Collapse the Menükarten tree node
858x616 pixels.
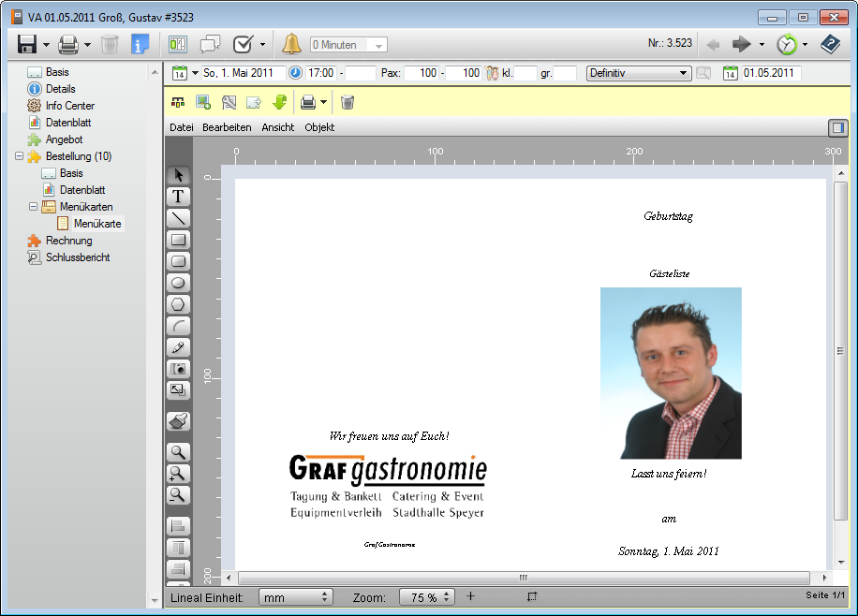click(34, 207)
